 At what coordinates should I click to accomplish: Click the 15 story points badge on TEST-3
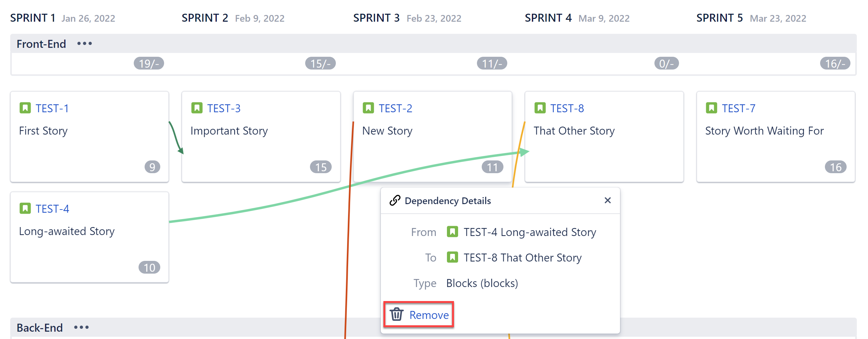pos(321,167)
